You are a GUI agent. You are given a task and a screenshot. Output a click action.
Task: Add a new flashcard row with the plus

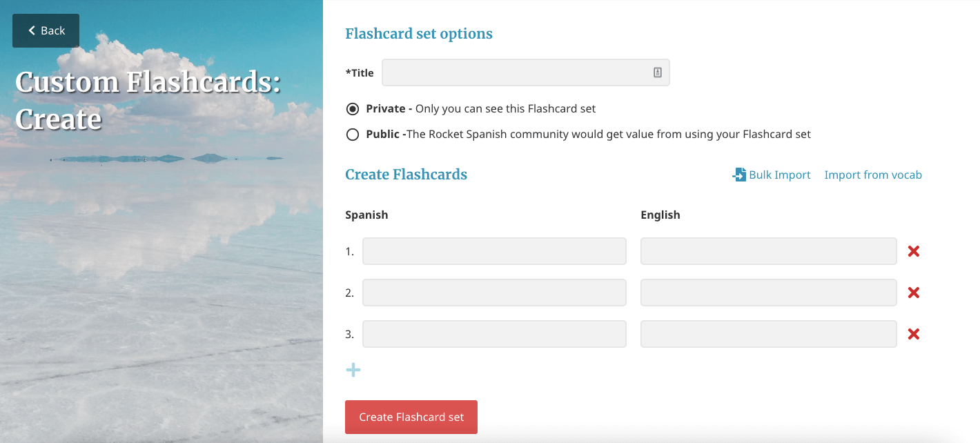(x=353, y=370)
